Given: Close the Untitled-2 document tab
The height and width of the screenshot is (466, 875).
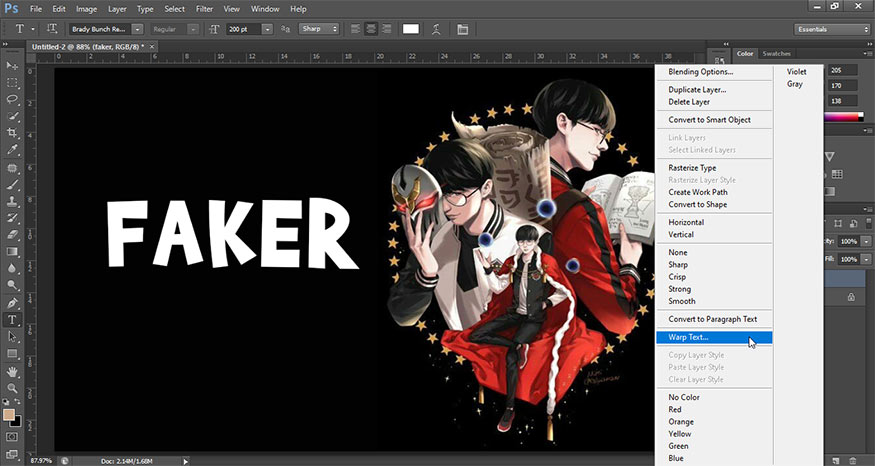Looking at the screenshot, I should (151, 47).
